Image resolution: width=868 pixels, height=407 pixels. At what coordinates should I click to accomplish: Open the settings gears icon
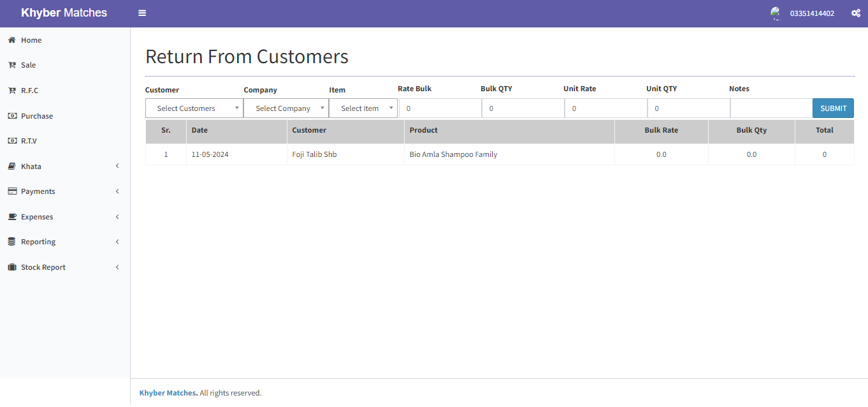[856, 13]
